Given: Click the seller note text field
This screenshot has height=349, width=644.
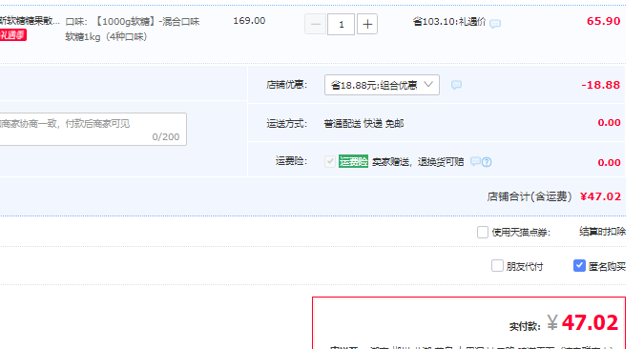Looking at the screenshot, I should point(93,129).
